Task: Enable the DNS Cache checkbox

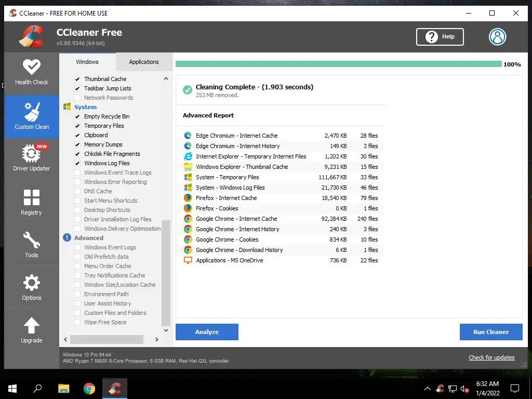Action: pos(77,191)
